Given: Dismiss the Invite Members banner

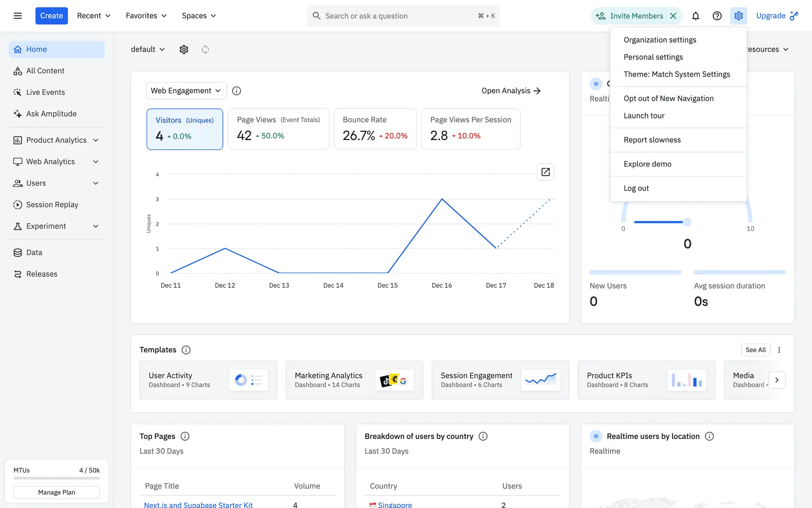Looking at the screenshot, I should pos(673,16).
